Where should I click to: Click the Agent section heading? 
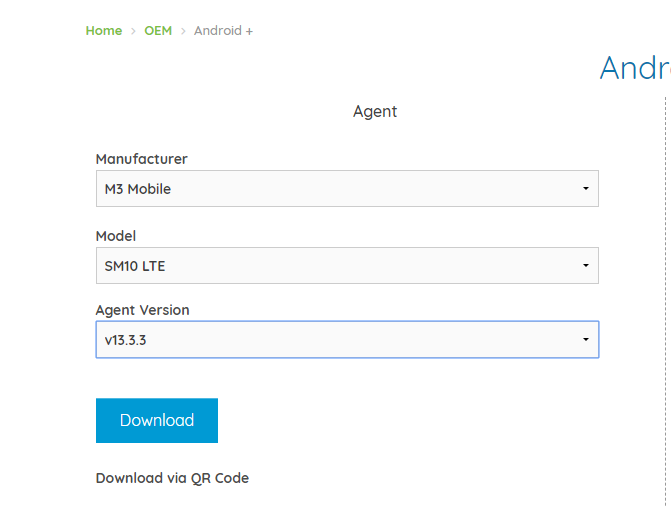pos(375,112)
